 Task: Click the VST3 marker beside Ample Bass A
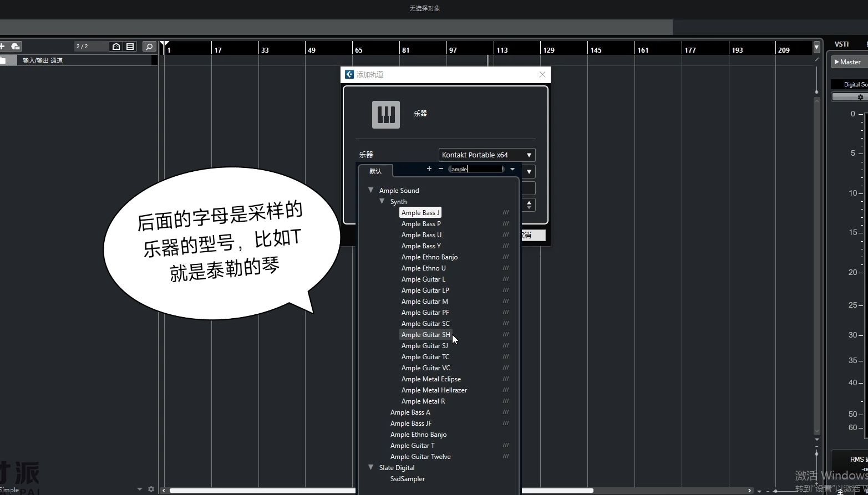click(506, 412)
